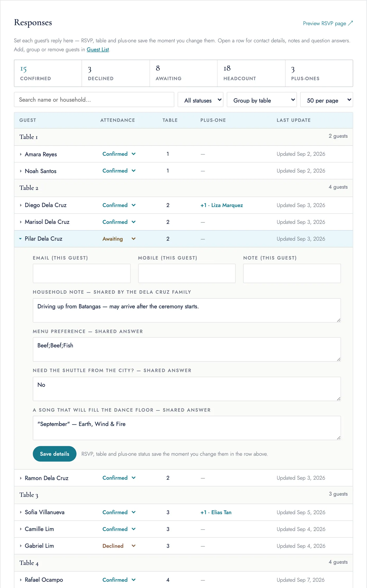Edit the shuttle from the city answer
This screenshot has width=367, height=588.
tap(187, 389)
